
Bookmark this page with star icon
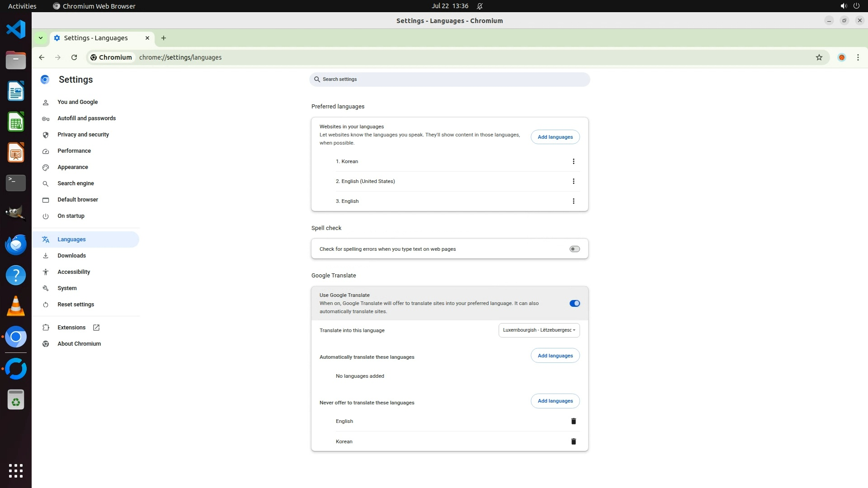click(x=819, y=57)
